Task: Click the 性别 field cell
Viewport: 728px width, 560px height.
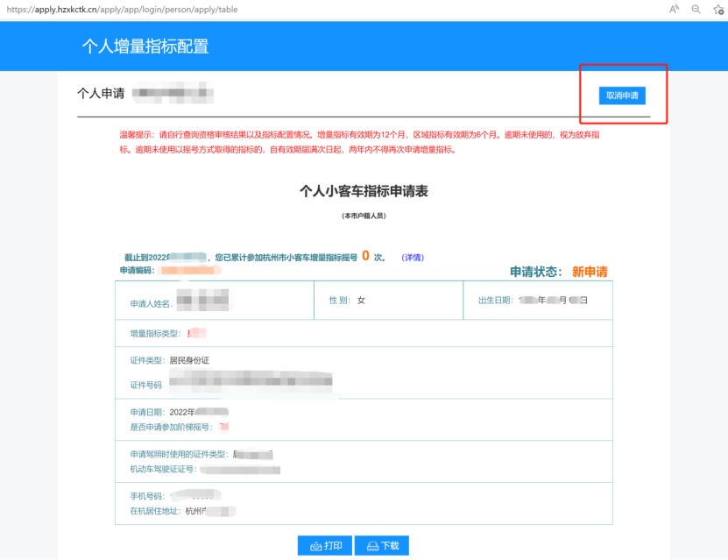Action: (387, 301)
